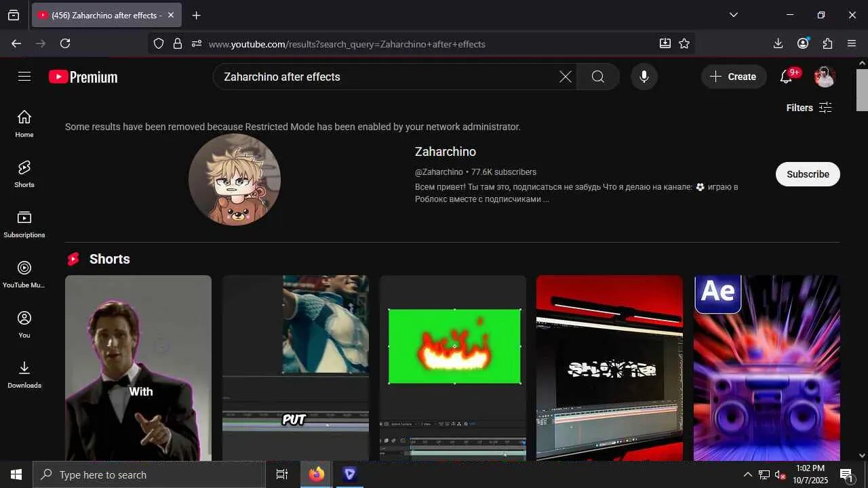Image resolution: width=868 pixels, height=488 pixels.
Task: Open Firefox tracking protection shield
Action: click(159, 43)
